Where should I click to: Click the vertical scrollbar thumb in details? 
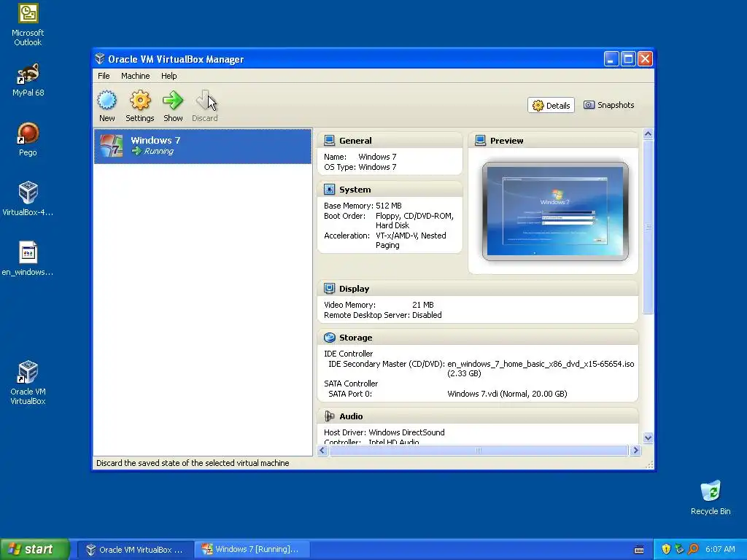648,227
